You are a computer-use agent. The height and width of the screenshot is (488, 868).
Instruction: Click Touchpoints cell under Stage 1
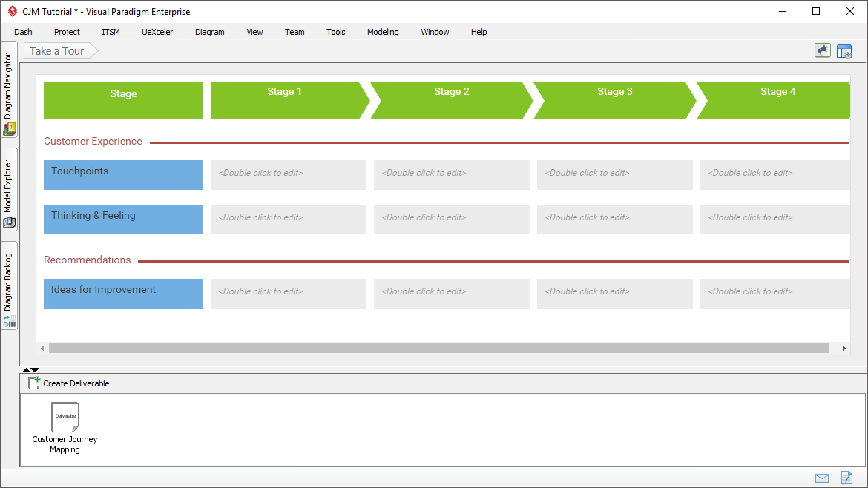pyautogui.click(x=289, y=175)
